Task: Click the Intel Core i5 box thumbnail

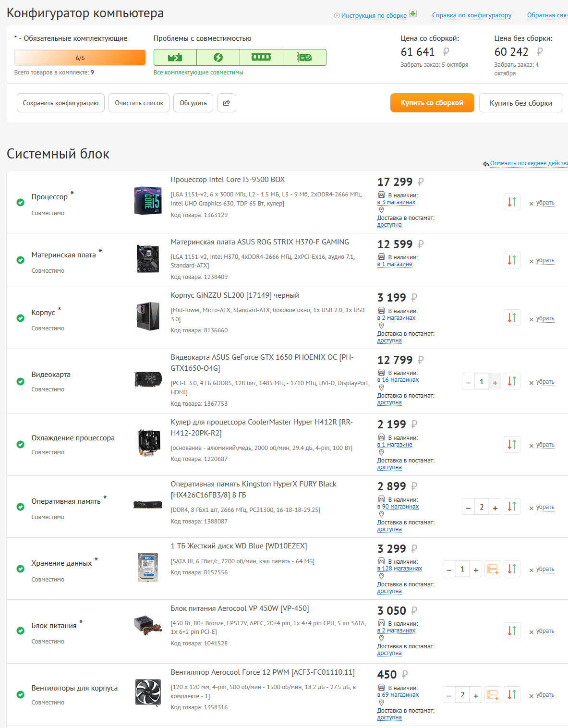Action: tap(148, 200)
